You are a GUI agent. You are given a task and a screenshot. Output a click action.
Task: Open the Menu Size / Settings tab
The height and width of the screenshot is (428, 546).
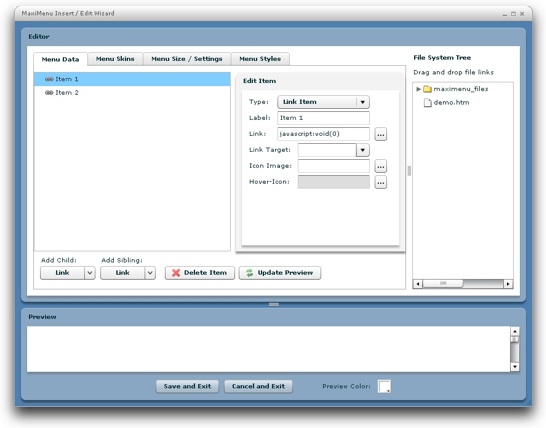(187, 59)
